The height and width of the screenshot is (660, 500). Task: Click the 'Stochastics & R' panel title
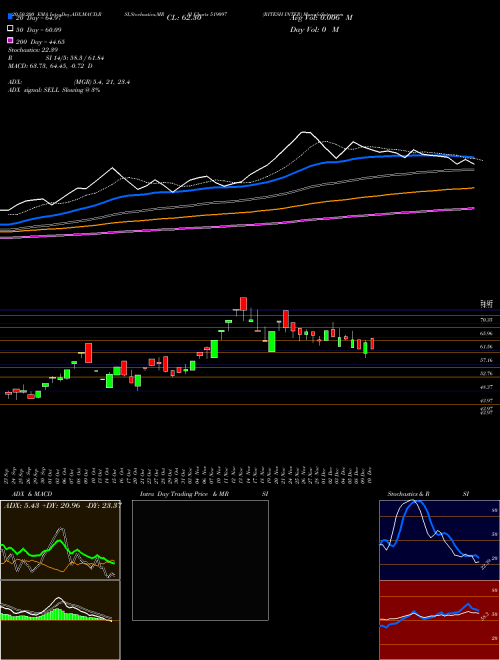pyautogui.click(x=408, y=494)
